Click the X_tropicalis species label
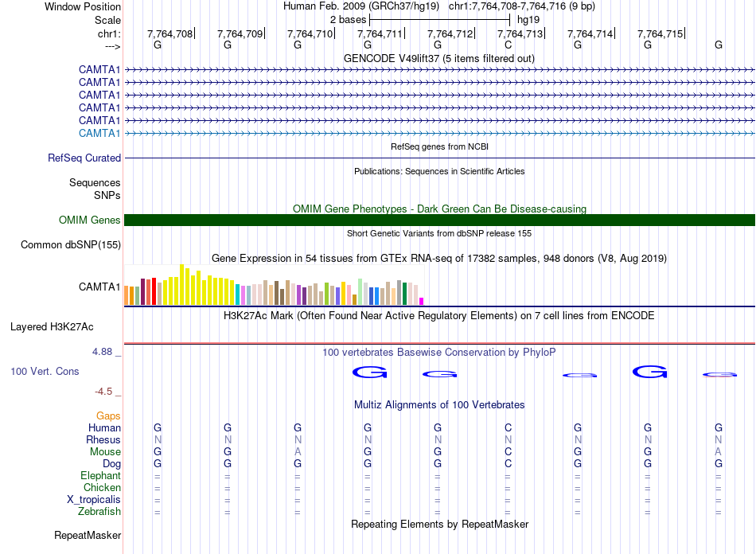The image size is (756, 554). click(x=94, y=500)
